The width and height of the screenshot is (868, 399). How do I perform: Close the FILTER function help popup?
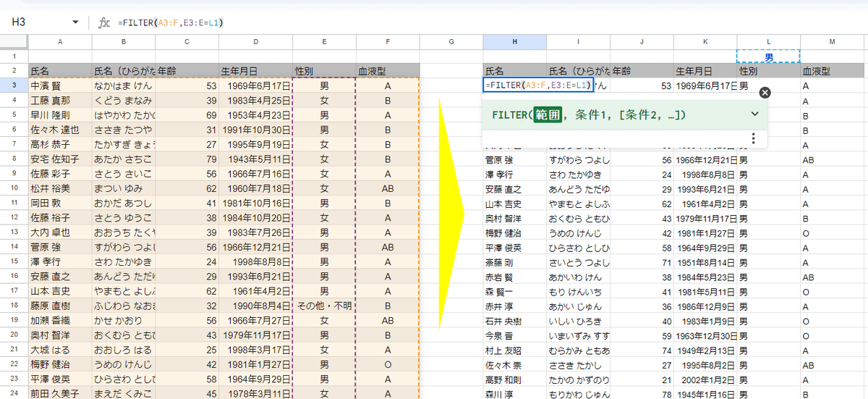(765, 93)
